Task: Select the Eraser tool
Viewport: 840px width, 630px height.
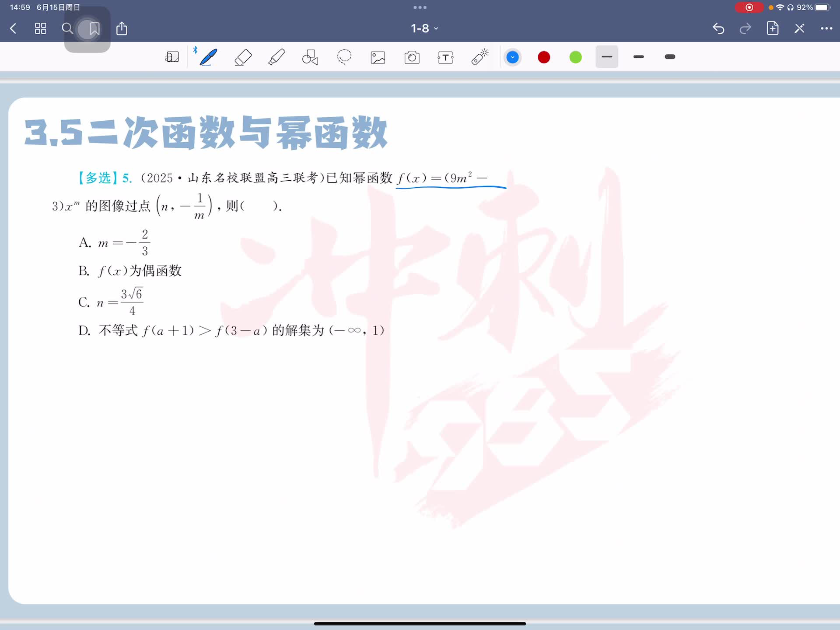Action: pos(243,57)
